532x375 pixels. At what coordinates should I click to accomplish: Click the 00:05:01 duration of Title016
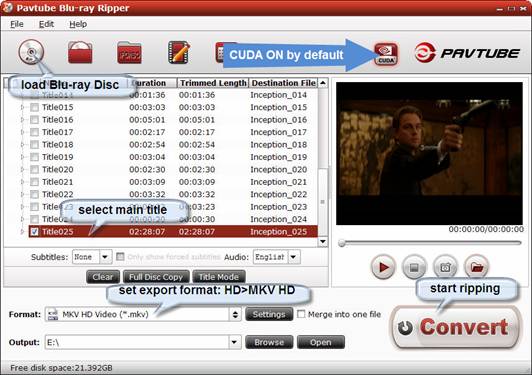[147, 120]
